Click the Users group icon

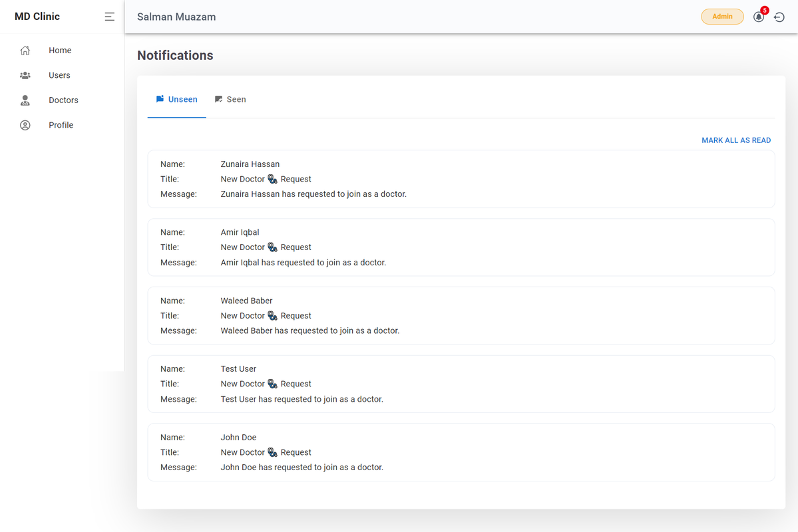(x=25, y=75)
